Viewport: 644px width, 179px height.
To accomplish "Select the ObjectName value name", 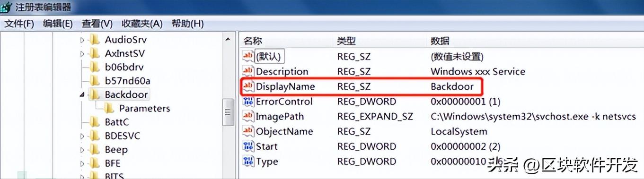I will pyautogui.click(x=284, y=132).
